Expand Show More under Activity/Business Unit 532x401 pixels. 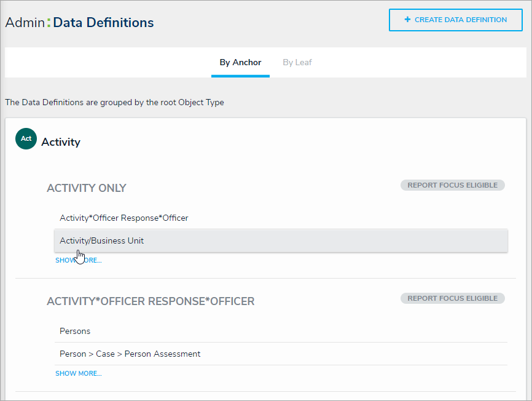[79, 260]
